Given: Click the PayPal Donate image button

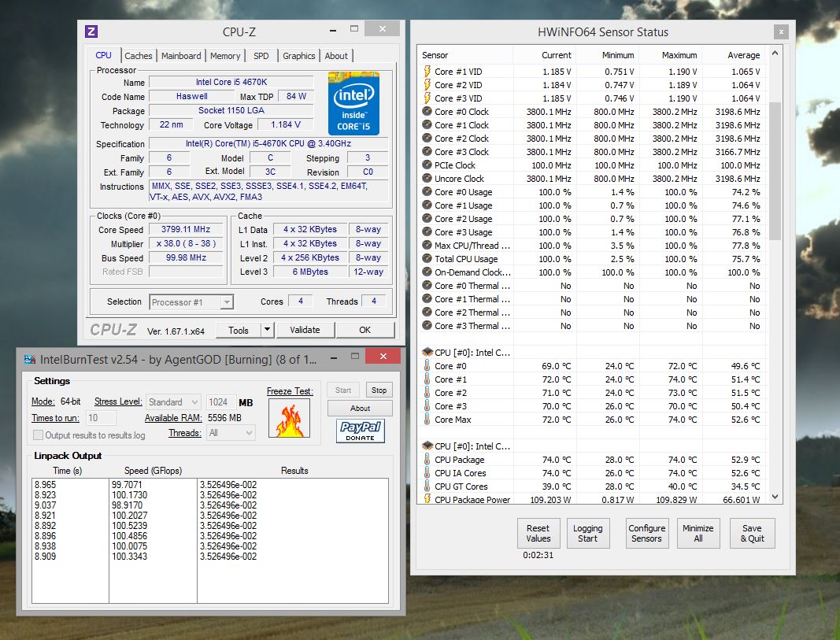Looking at the screenshot, I should (x=360, y=431).
